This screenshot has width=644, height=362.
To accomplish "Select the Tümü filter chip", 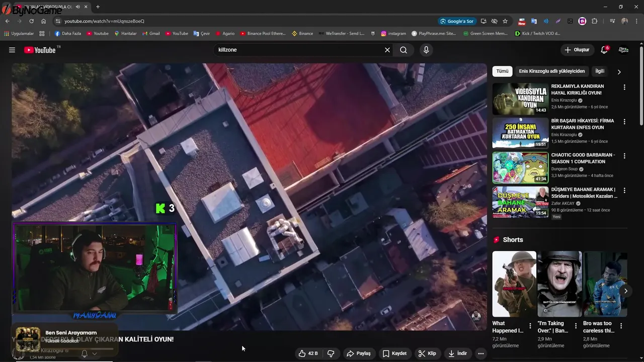I will (502, 71).
